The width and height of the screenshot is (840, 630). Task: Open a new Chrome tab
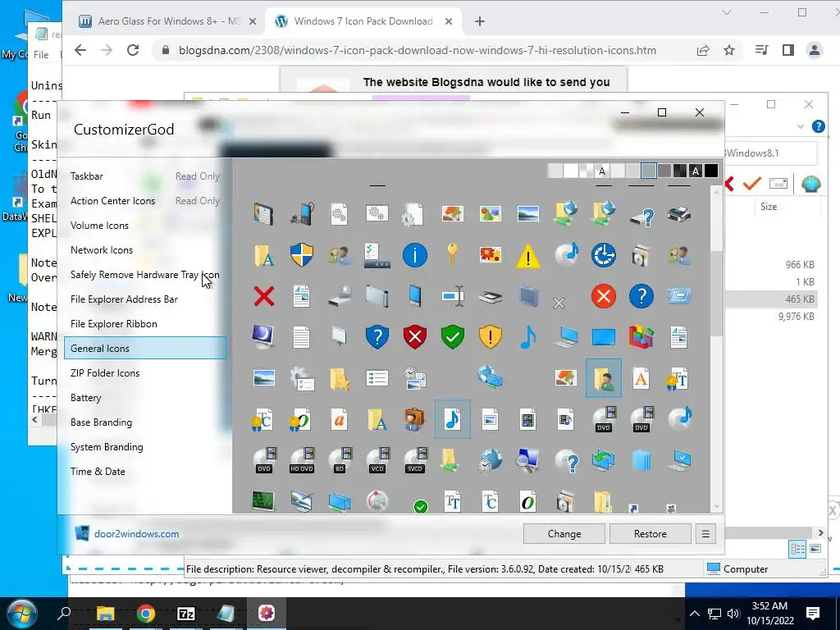tap(479, 21)
